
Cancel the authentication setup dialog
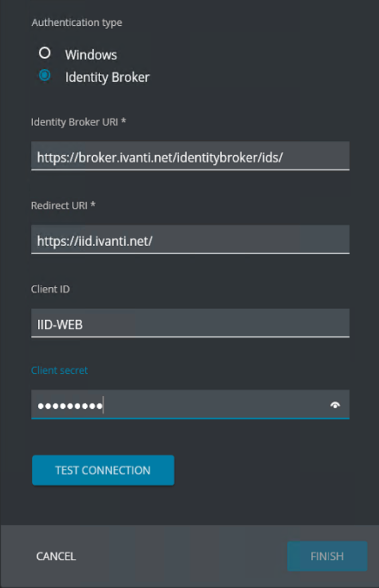tap(56, 556)
